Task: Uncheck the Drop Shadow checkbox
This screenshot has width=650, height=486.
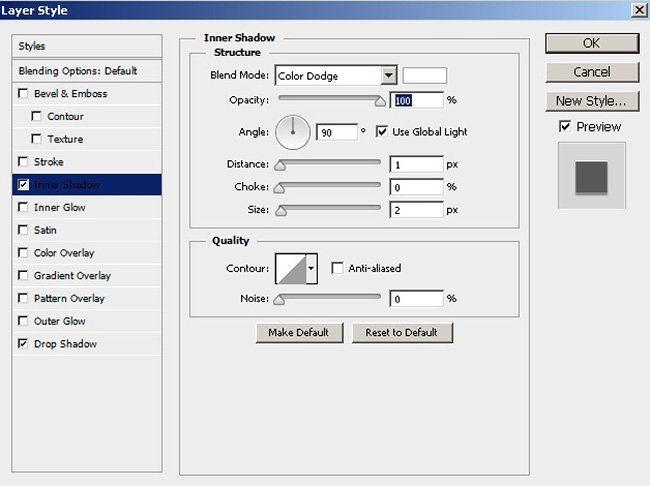Action: click(x=23, y=343)
